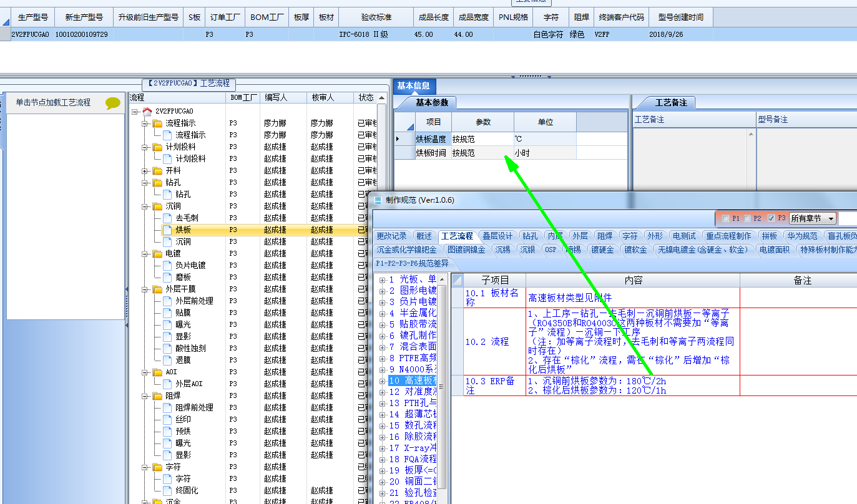
Task: Toggle the P1 checkbox
Action: (725, 218)
